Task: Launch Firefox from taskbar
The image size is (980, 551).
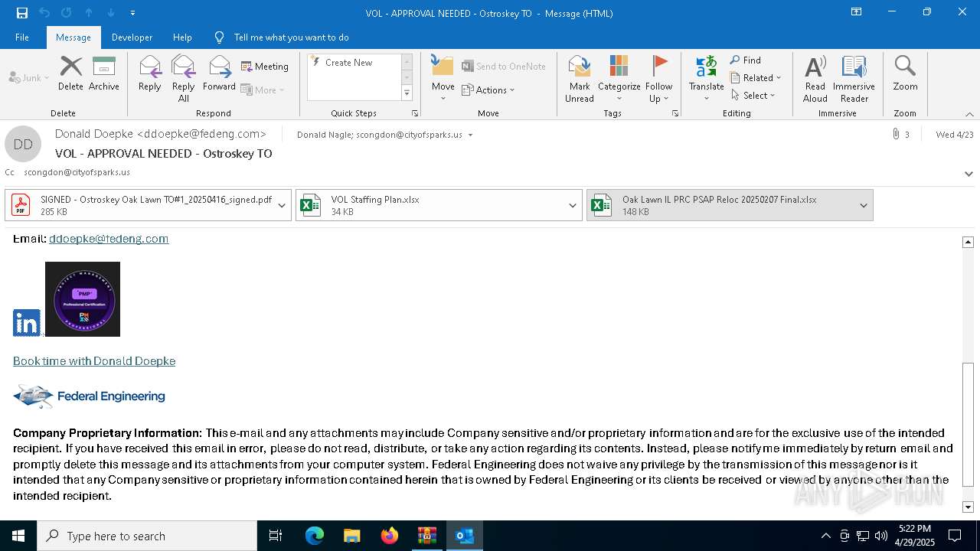Action: click(x=390, y=536)
